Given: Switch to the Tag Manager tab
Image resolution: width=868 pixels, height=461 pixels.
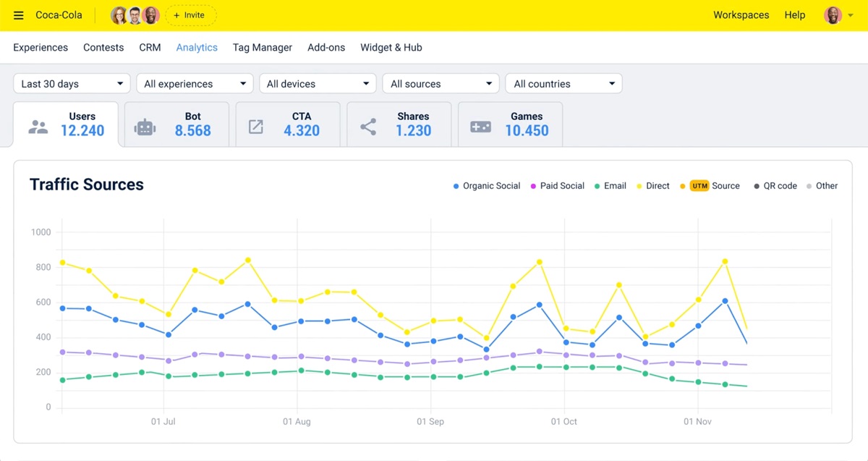Looking at the screenshot, I should coord(262,48).
